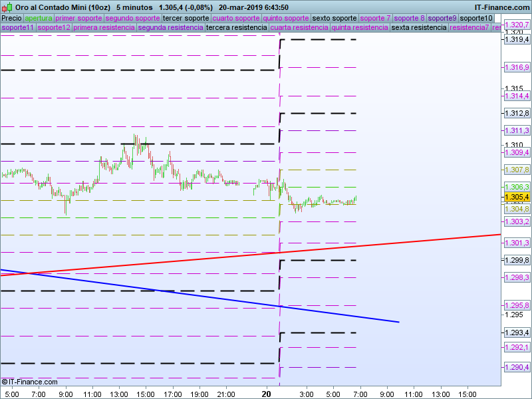532x399 pixels.
Task: Select the 'Precio' indicator label
Action: tap(11, 18)
